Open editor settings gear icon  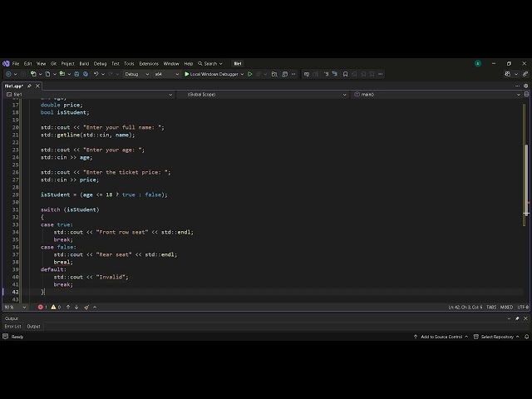point(526,86)
